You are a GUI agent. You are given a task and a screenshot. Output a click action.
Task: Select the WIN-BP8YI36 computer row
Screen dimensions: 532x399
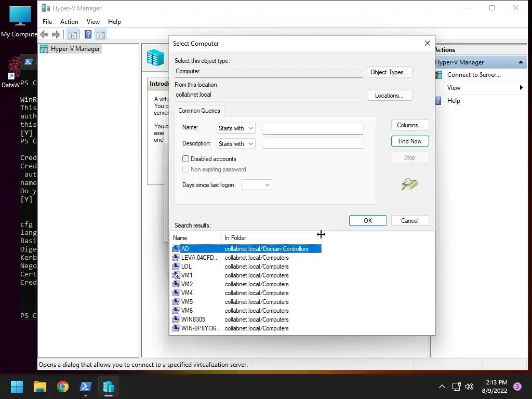247,328
